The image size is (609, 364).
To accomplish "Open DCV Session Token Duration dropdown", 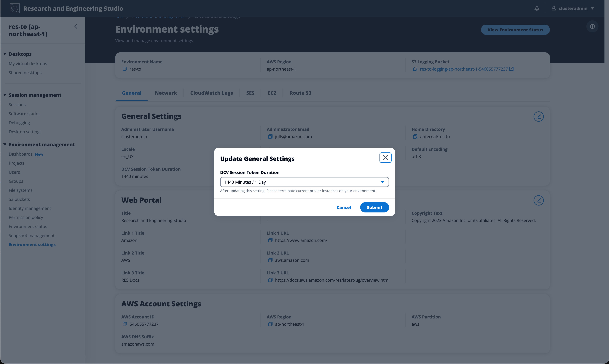I will pyautogui.click(x=304, y=182).
